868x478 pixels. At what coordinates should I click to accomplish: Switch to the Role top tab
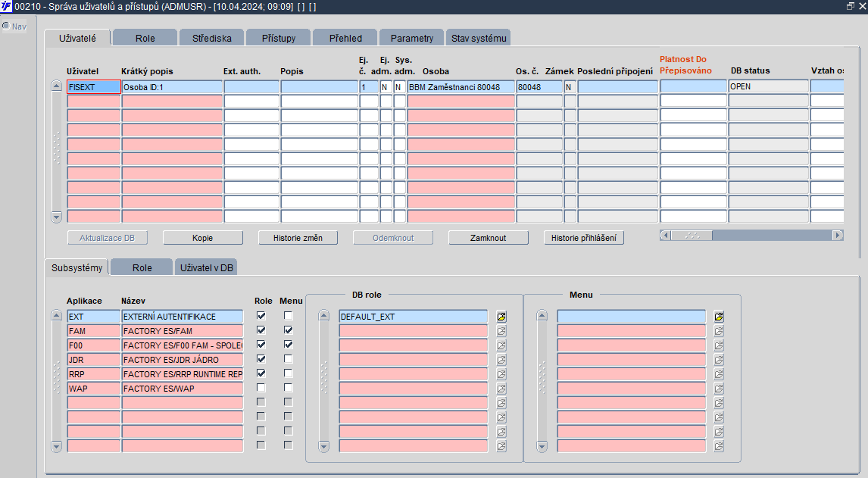point(145,38)
